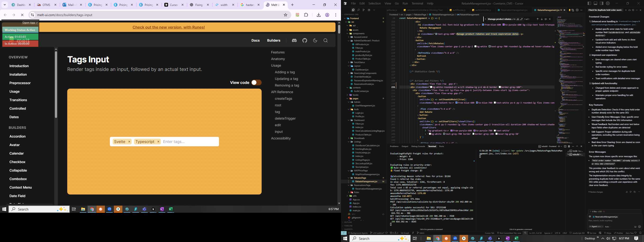
Task: Open the Runes new version banner link
Action: point(169,27)
